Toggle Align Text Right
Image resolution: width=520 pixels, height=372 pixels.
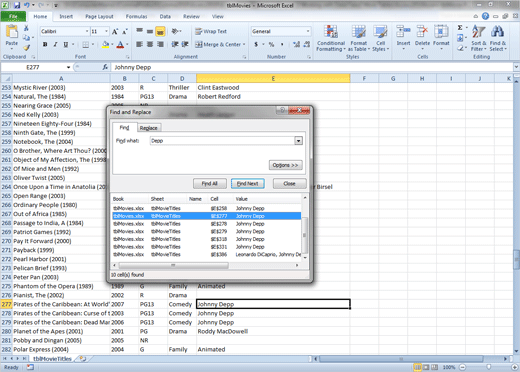coord(160,44)
